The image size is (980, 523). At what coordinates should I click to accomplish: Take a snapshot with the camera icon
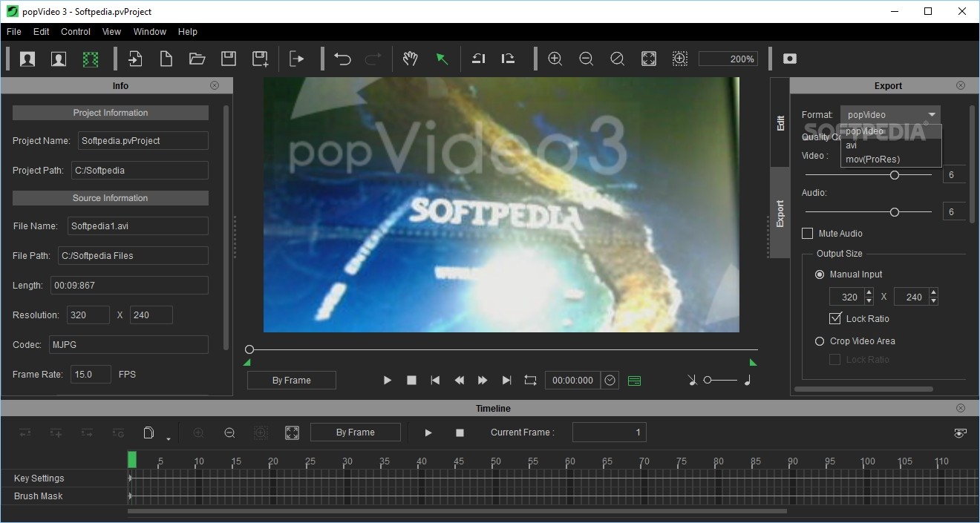click(790, 59)
